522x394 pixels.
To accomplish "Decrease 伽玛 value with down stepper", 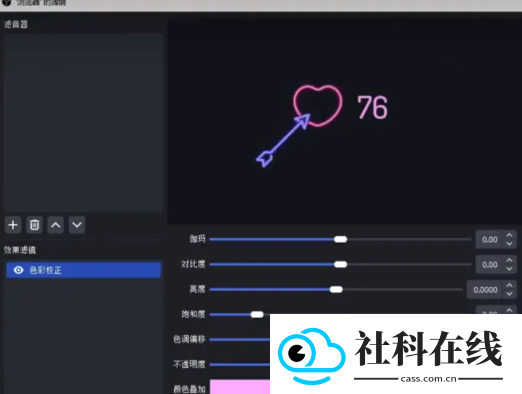I will (x=509, y=244).
